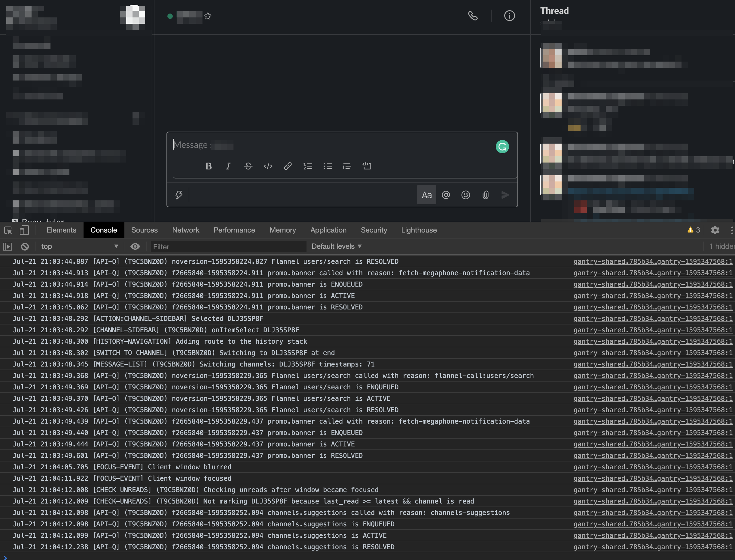This screenshot has width=735, height=560.
Task: Open the DevTools three-dot menu
Action: point(732,230)
